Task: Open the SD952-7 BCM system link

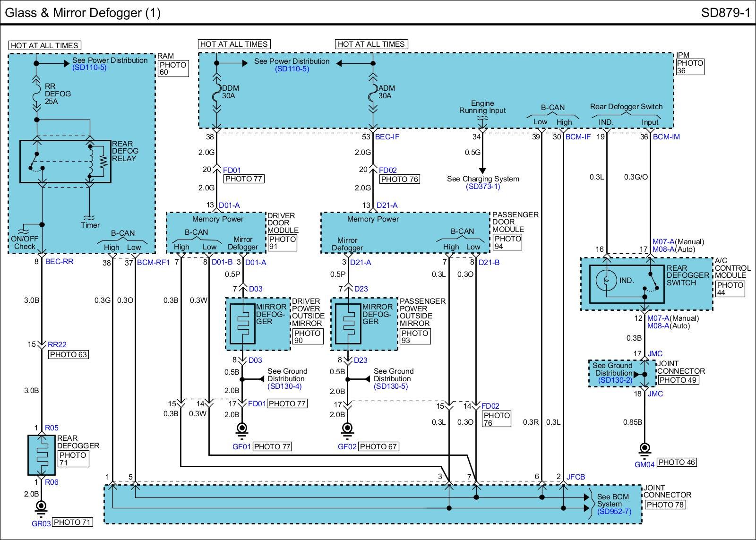Action: click(x=614, y=512)
